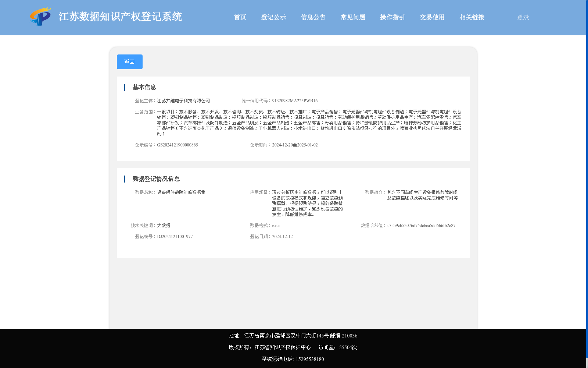The image size is (588, 368).
Task: Open the 相关链接 menu item
Action: 472,17
